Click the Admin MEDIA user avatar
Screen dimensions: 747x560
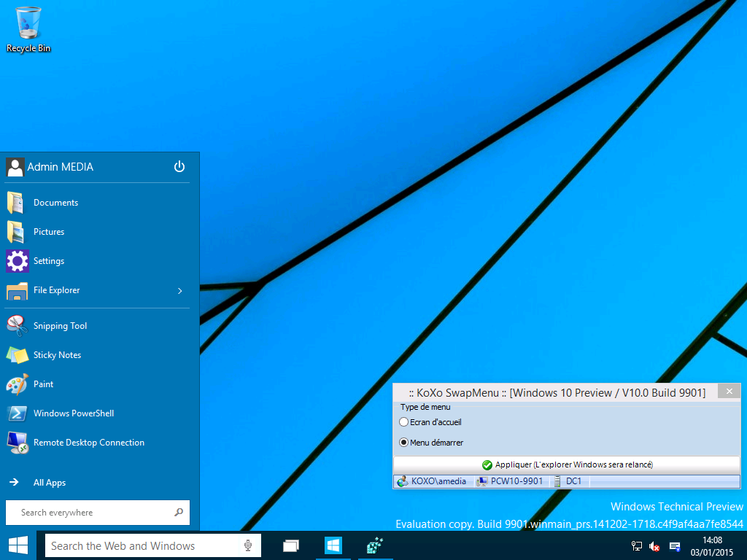[15, 167]
